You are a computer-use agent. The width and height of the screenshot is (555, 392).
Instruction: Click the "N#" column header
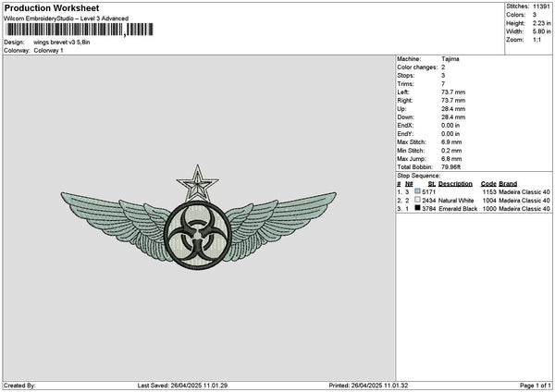tap(409, 184)
